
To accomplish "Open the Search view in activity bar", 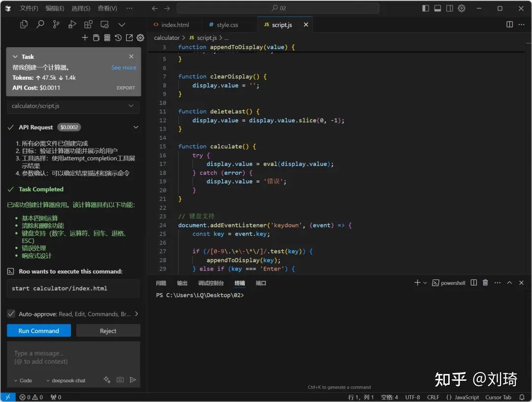I will (x=40, y=24).
